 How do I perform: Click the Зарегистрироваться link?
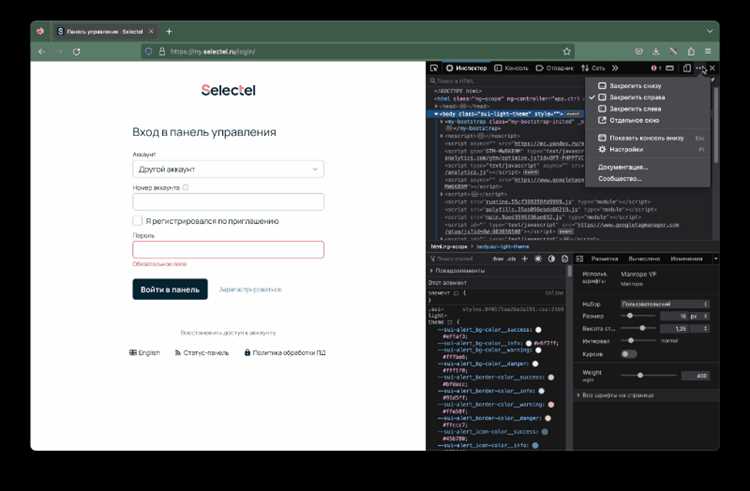pos(250,289)
